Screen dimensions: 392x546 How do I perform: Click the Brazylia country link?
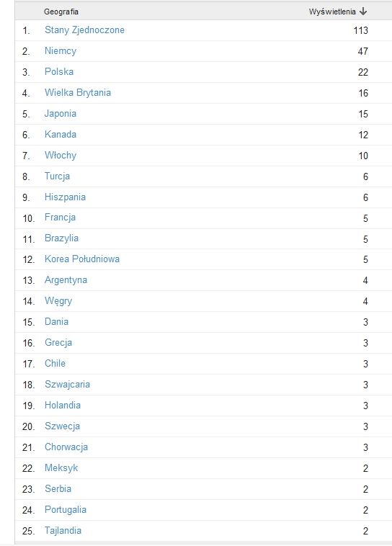[61, 238]
